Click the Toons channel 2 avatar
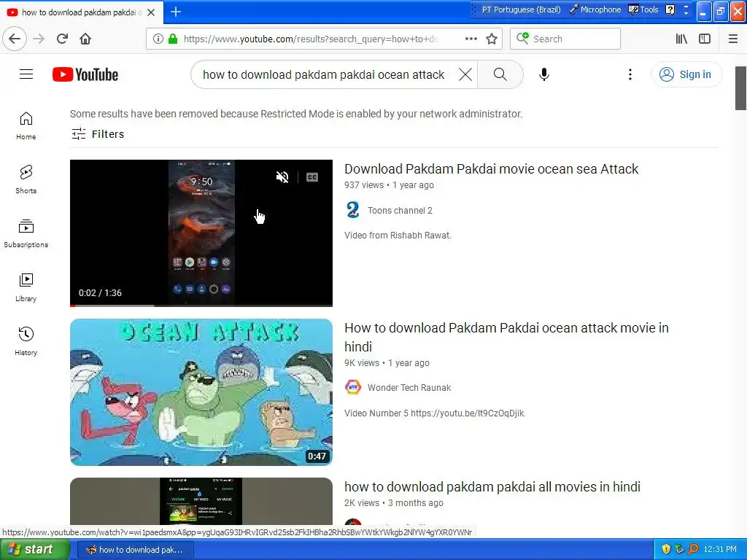The height and width of the screenshot is (560, 747). 353,210
